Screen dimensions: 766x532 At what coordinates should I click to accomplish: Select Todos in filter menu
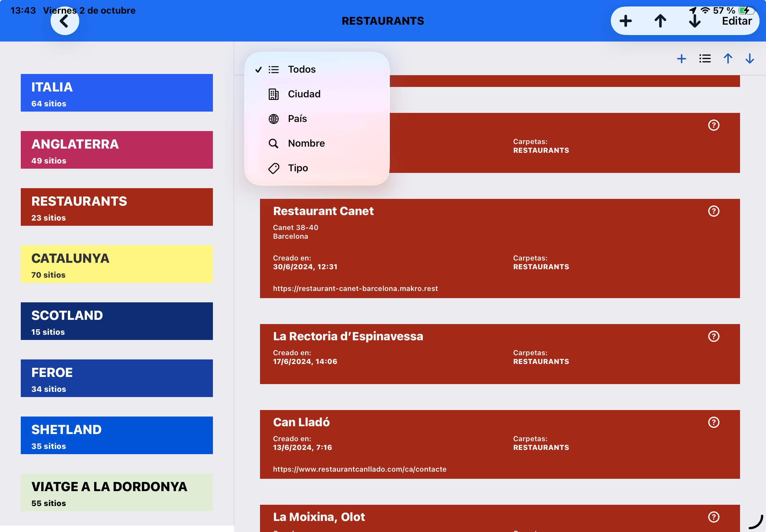[317, 69]
